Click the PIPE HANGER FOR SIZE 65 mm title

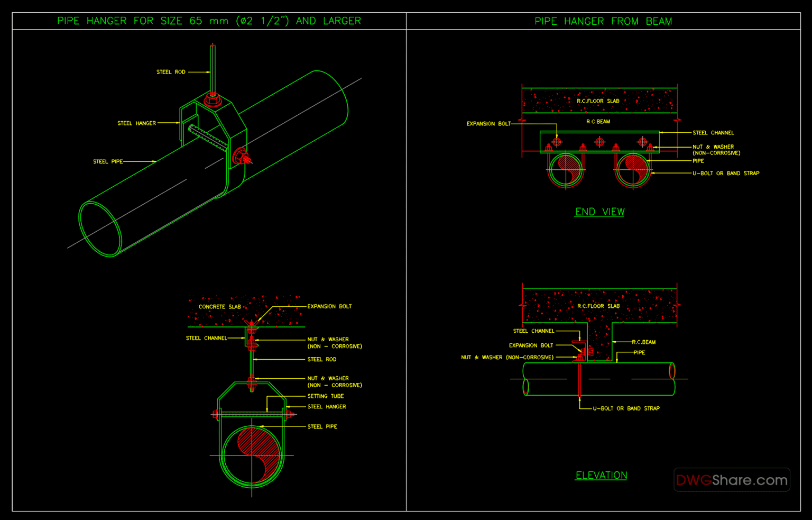(x=209, y=21)
